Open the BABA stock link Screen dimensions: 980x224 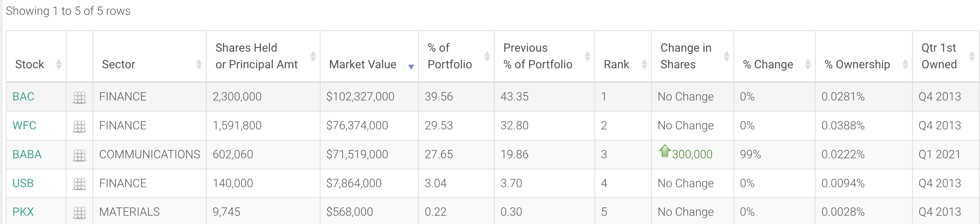click(x=27, y=154)
